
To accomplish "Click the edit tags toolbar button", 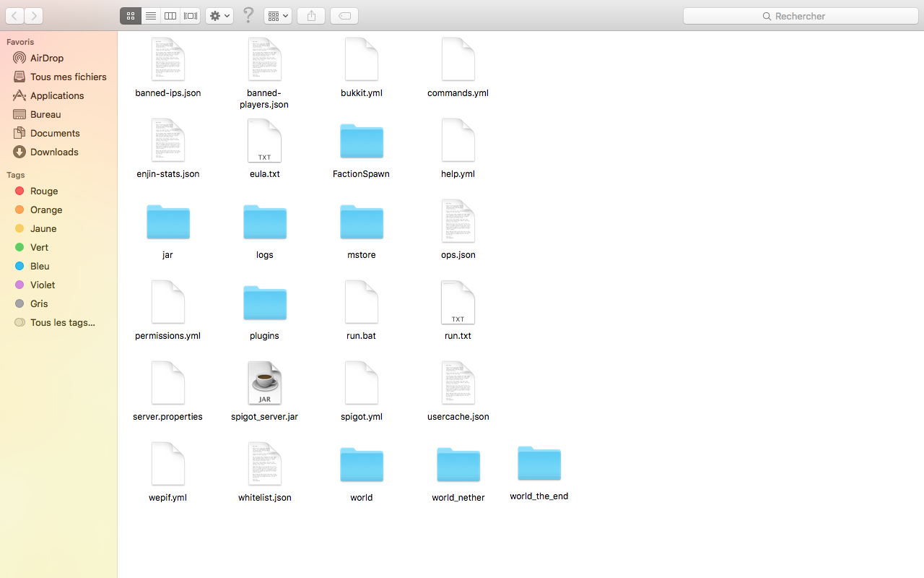I will point(344,16).
